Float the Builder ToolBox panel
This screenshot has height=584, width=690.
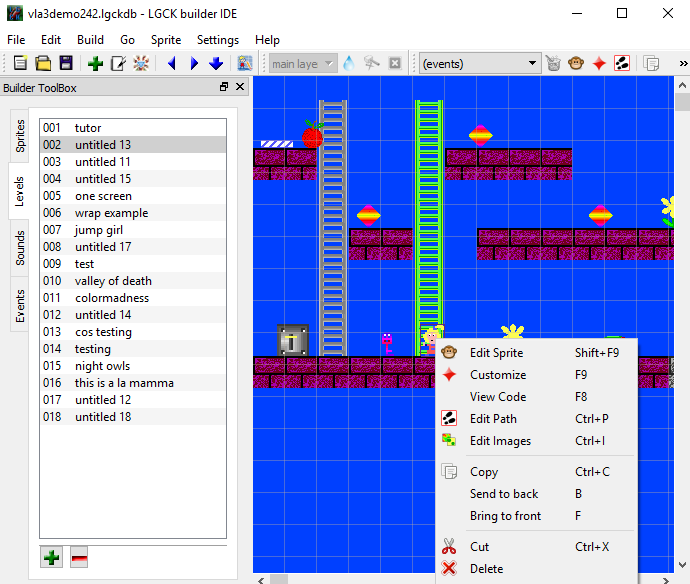point(224,88)
